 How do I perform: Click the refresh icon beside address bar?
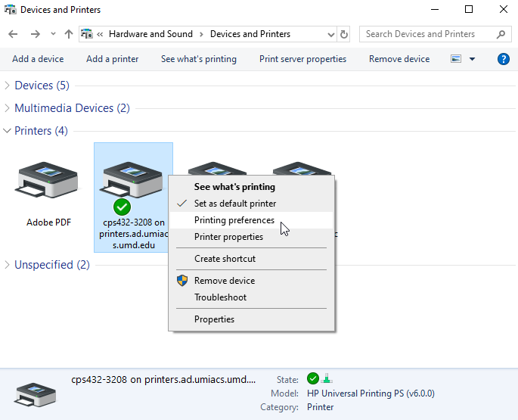[x=345, y=34]
